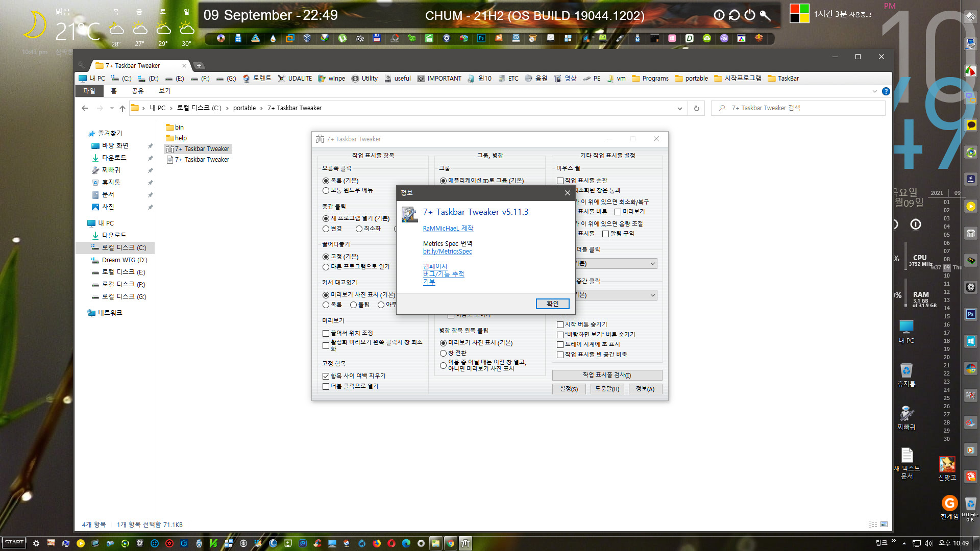Image resolution: width=980 pixels, height=551 pixels.
Task: Go up one folder level in Explorer
Action: (122, 108)
